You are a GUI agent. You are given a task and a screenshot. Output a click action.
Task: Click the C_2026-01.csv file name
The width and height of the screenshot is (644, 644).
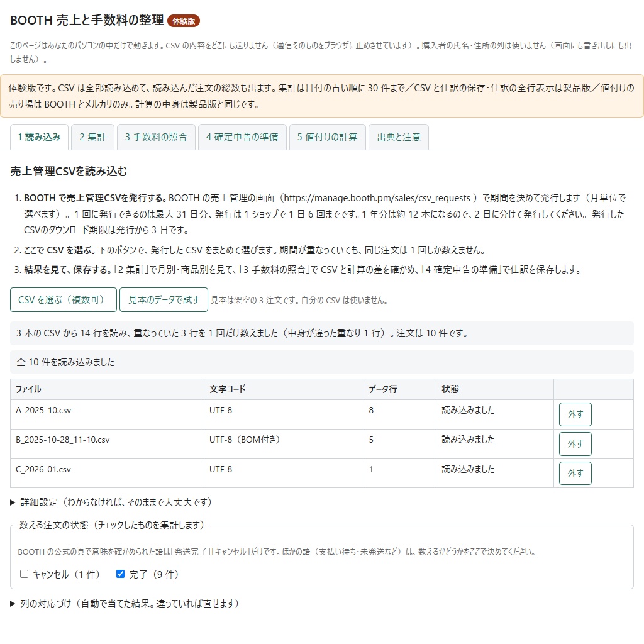coord(43,469)
